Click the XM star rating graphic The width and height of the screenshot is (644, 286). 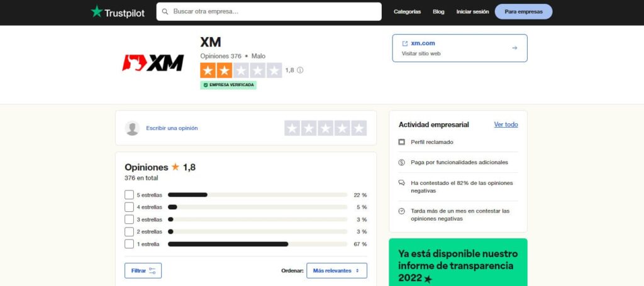[x=241, y=70]
